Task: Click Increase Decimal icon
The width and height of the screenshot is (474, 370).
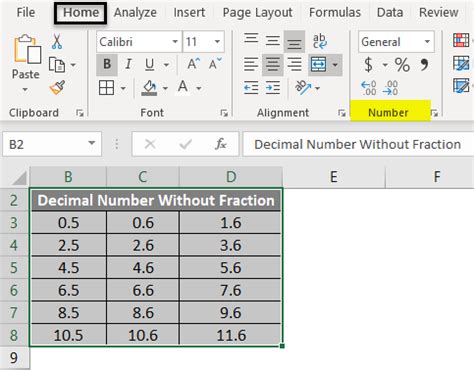Action: [369, 88]
